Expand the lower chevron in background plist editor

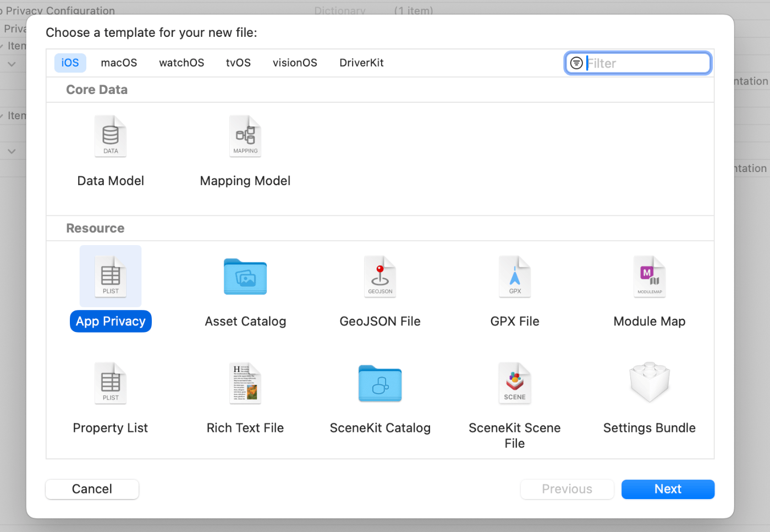(12, 151)
